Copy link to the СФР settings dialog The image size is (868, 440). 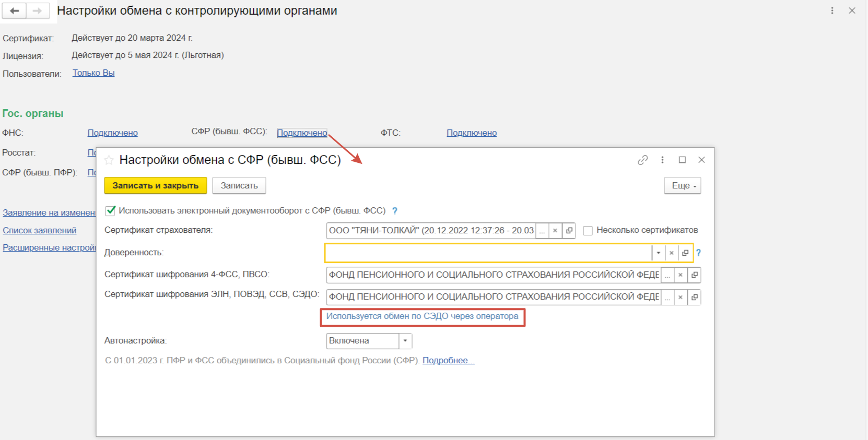coord(643,160)
